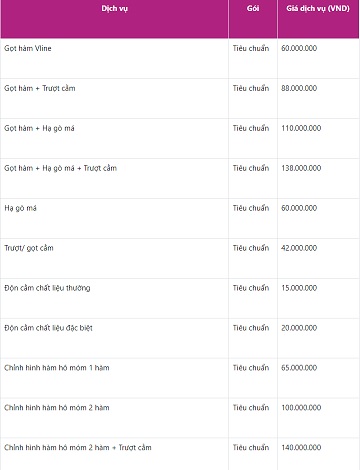Click the 140.000.000 price cell

tap(318, 454)
